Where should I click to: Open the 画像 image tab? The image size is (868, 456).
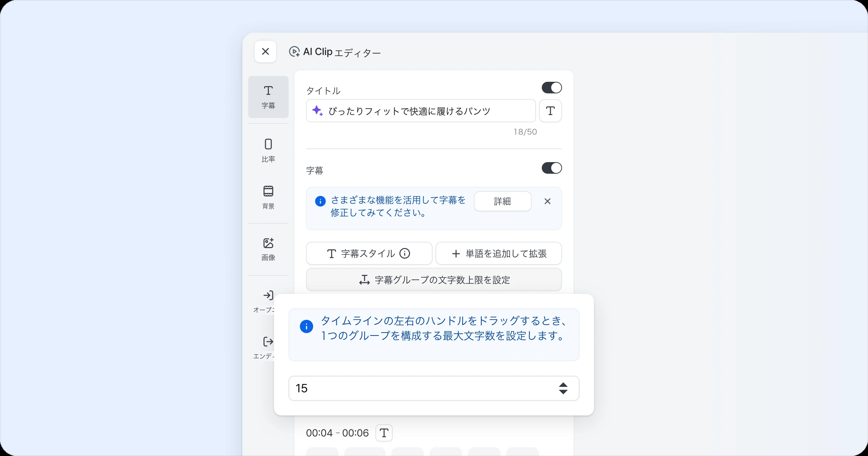(268, 249)
